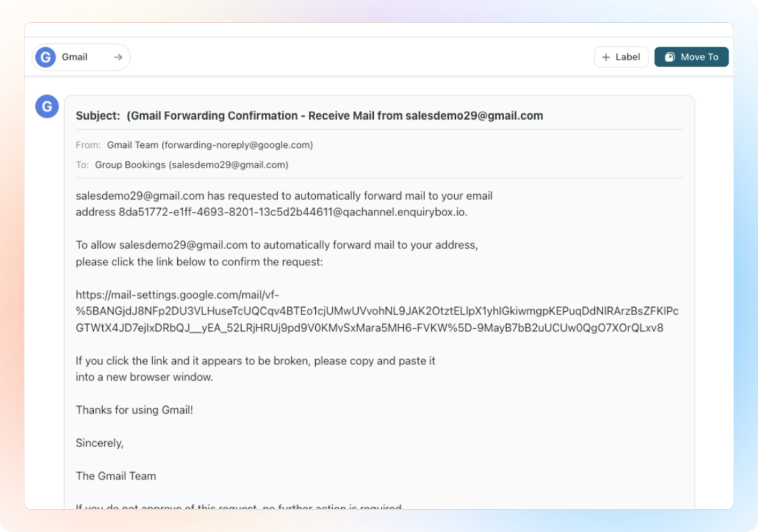The height and width of the screenshot is (532, 758).
Task: Click the sender G avatar beside the email
Action: 47,107
